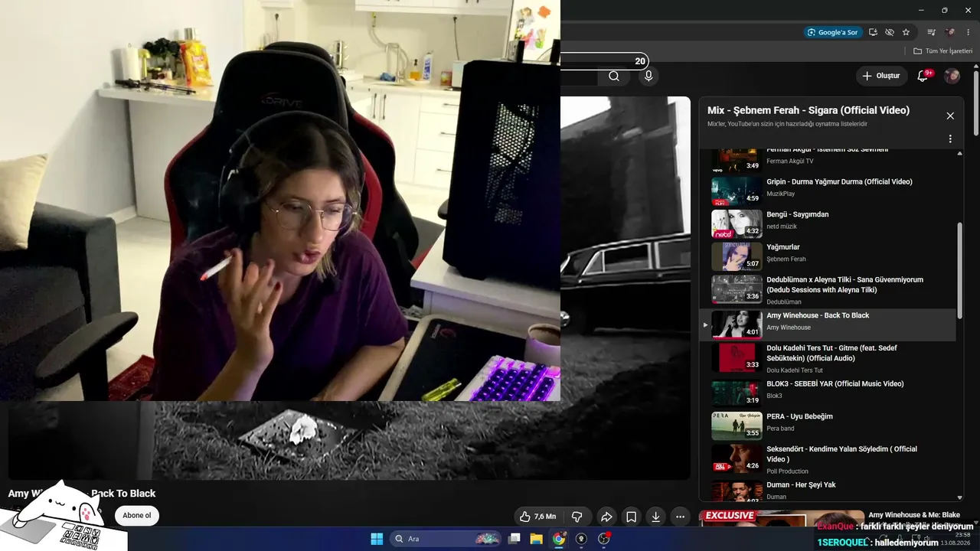This screenshot has height=551, width=980.
Task: Click the Bengü thumbnail showing 4:32
Action: click(x=737, y=223)
